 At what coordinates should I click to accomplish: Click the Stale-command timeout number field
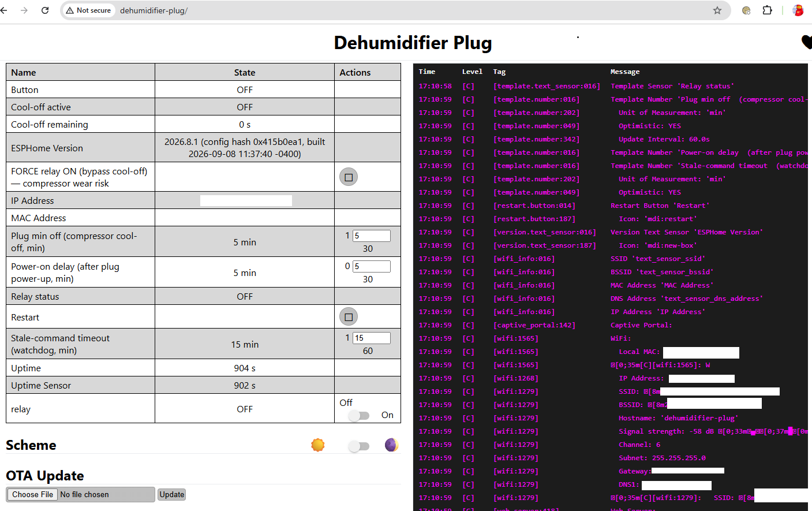coord(371,338)
